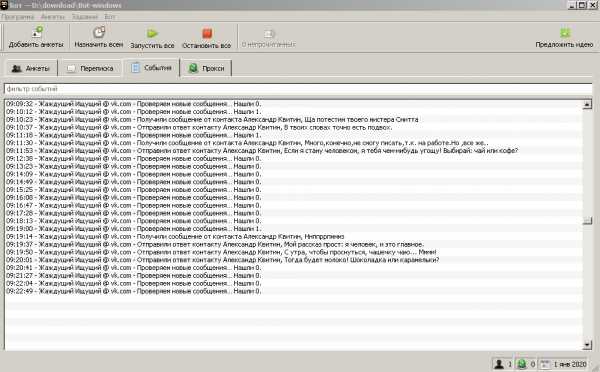Click the calendar date icon in status bar
This screenshot has width=600, height=372.
pyautogui.click(x=545, y=364)
